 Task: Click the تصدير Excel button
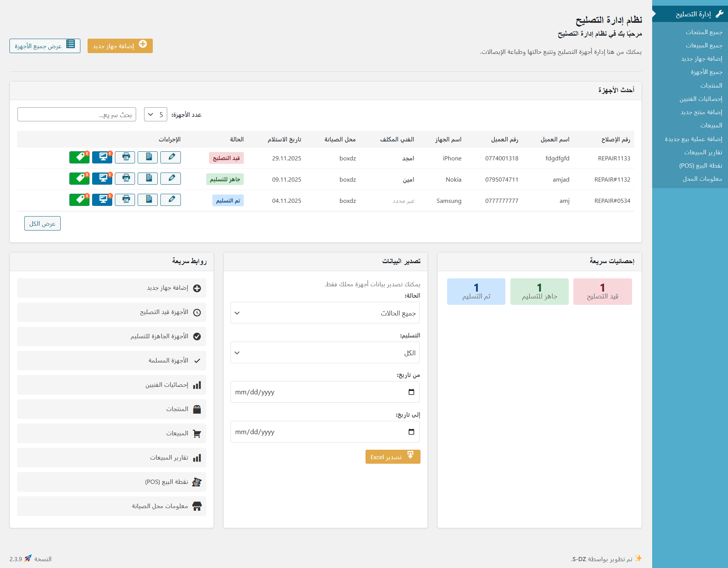[x=392, y=457]
